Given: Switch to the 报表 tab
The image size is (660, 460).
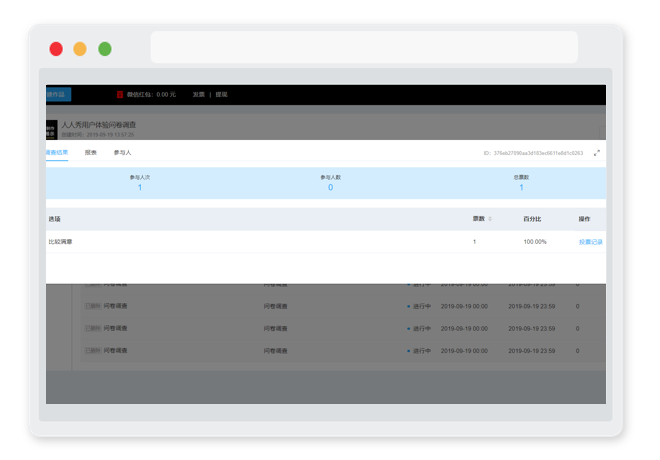Looking at the screenshot, I should pos(90,152).
